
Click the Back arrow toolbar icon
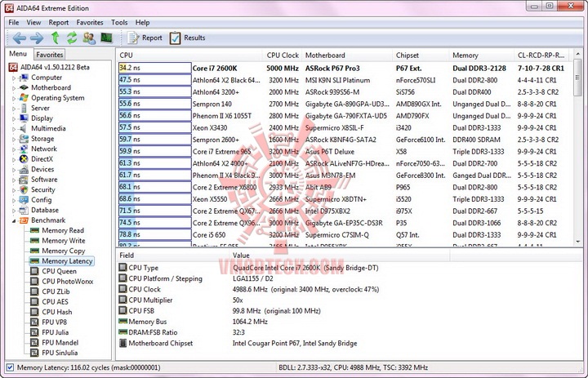pyautogui.click(x=19, y=38)
